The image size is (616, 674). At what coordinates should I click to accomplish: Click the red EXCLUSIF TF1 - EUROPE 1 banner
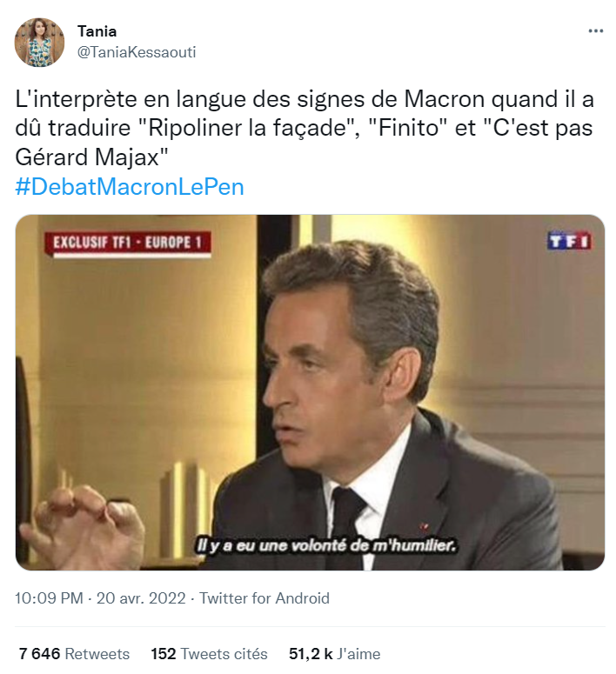pyautogui.click(x=127, y=242)
